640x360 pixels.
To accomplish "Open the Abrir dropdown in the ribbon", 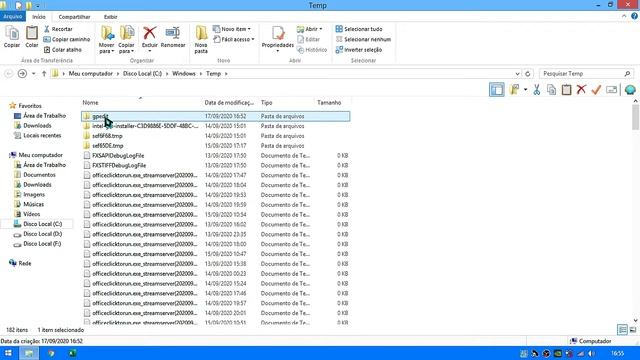I will pos(309,29).
